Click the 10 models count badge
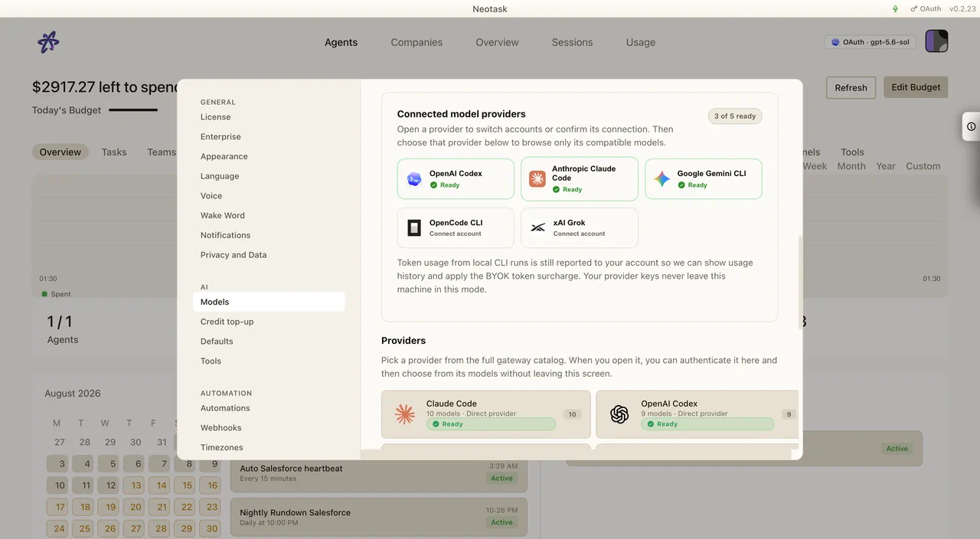 (x=572, y=414)
